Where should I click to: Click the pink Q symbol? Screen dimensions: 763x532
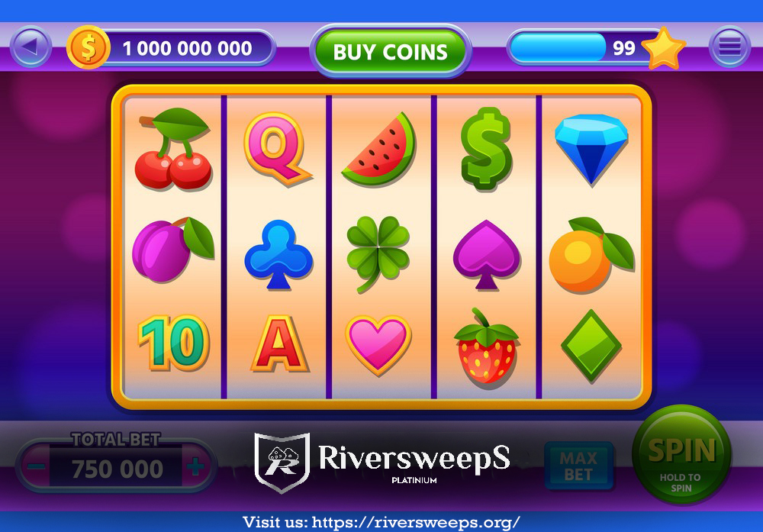(x=278, y=148)
